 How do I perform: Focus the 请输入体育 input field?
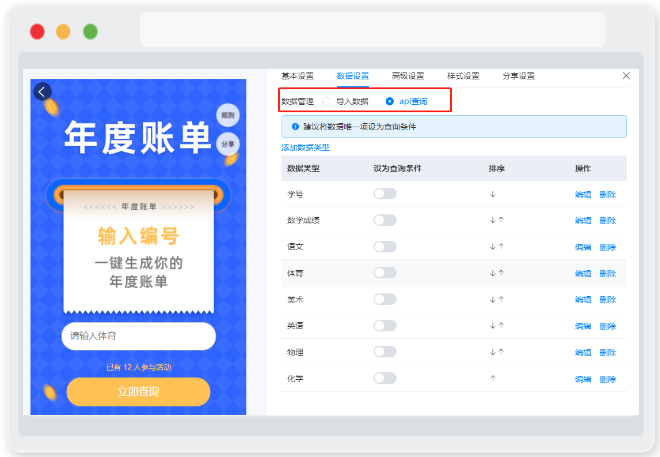tap(139, 336)
